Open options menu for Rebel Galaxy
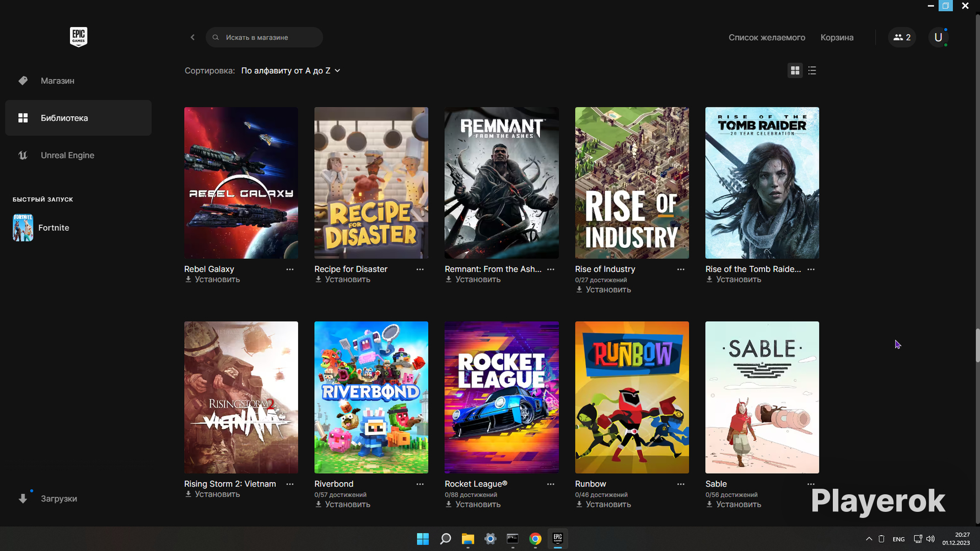This screenshot has width=980, height=551. [x=290, y=269]
